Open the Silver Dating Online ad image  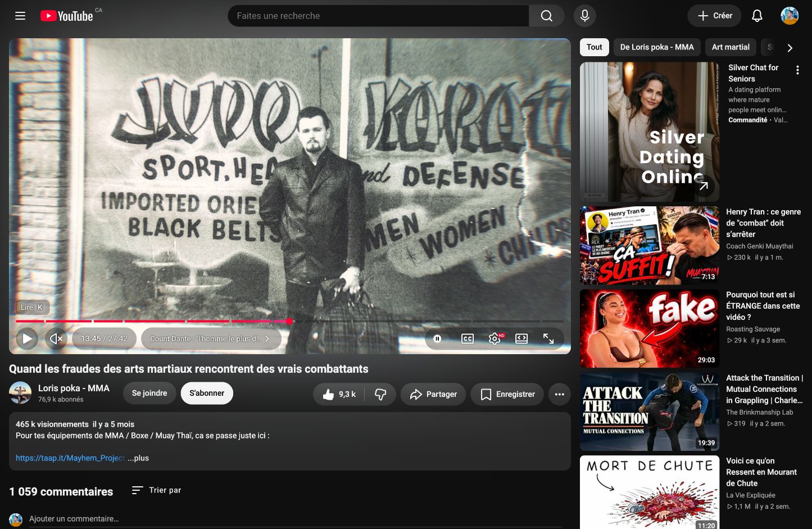coord(650,132)
